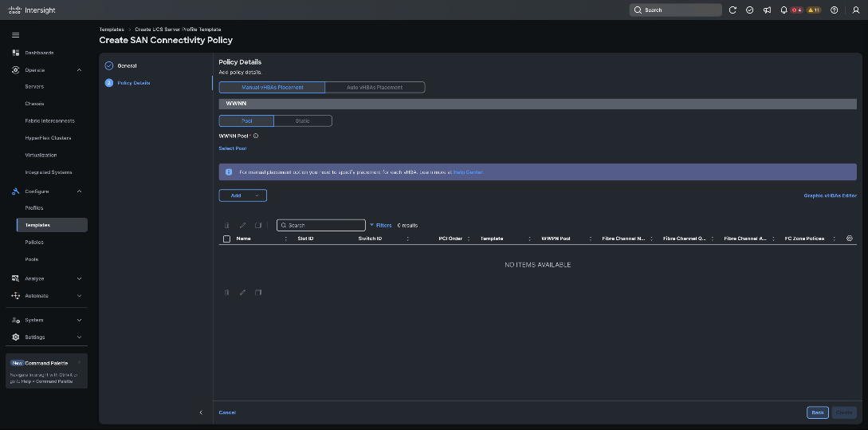Click the Operate section icon
The image size is (868, 430).
tap(15, 70)
